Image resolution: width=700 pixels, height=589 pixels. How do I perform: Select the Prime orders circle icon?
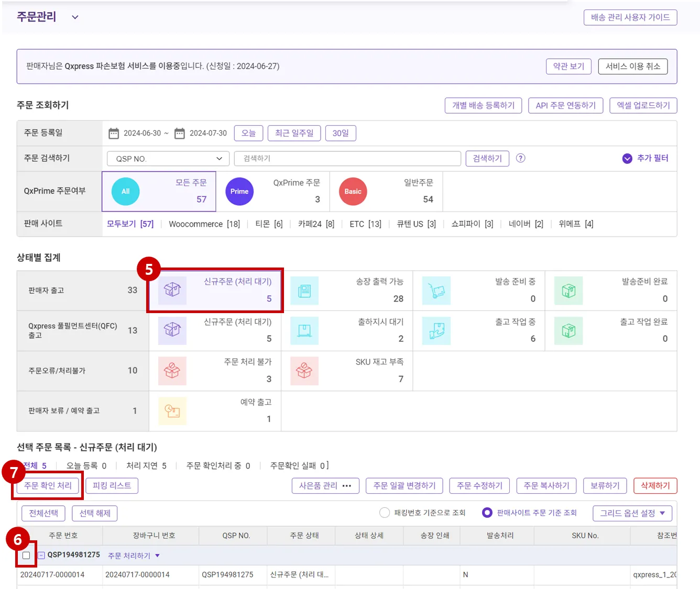239,192
